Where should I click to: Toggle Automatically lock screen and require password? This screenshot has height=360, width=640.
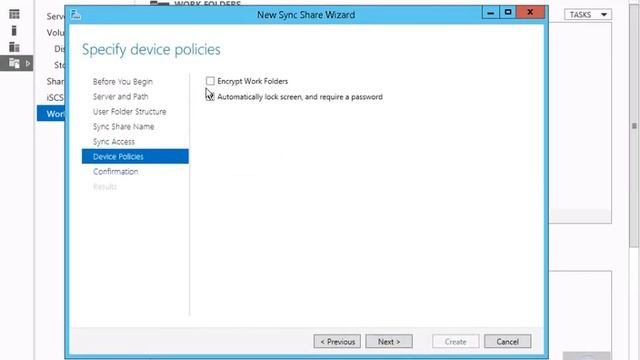[x=210, y=97]
